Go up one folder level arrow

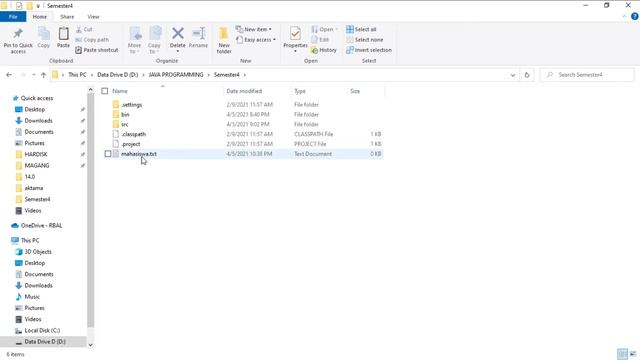tap(43, 75)
